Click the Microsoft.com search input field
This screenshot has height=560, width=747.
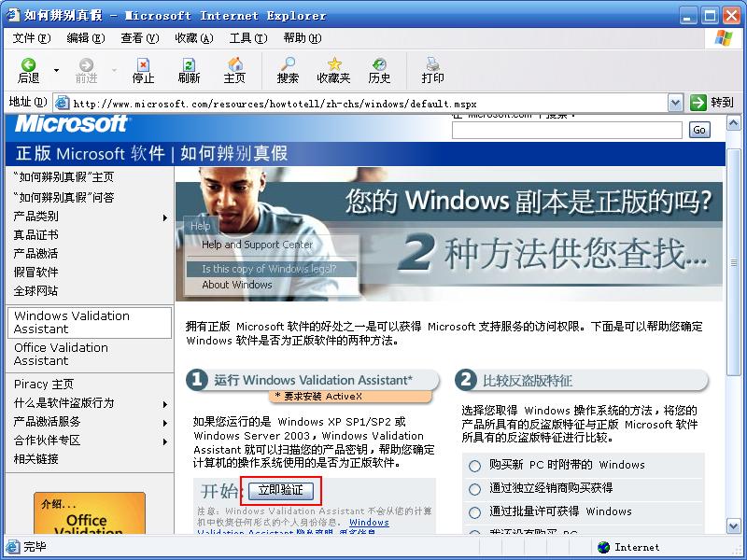point(567,130)
